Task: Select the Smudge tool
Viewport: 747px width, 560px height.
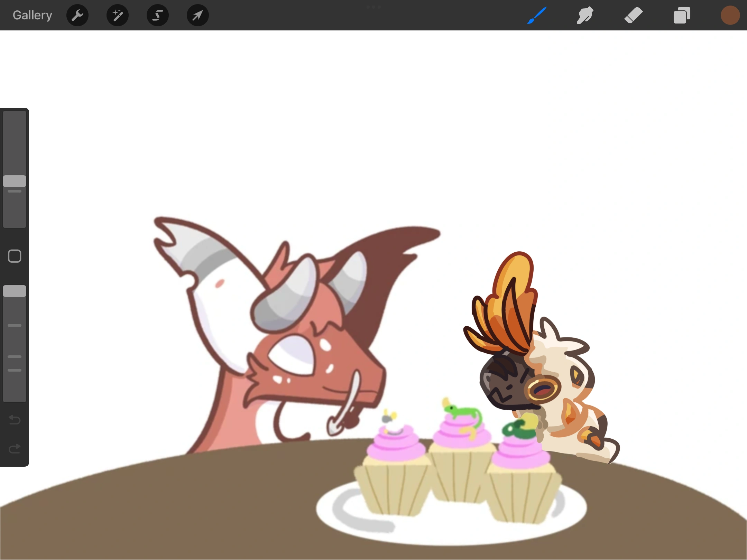Action: click(585, 15)
